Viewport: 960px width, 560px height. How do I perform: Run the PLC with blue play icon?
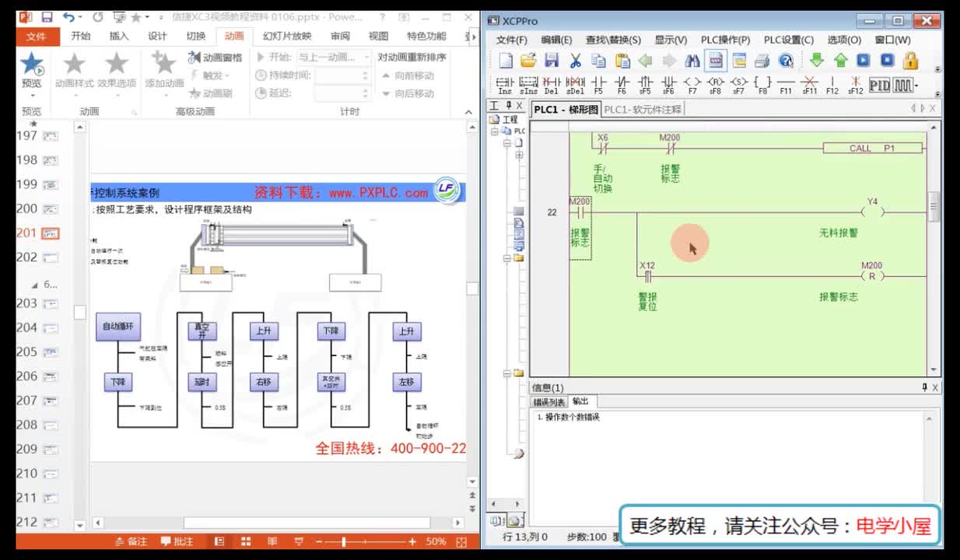(864, 61)
